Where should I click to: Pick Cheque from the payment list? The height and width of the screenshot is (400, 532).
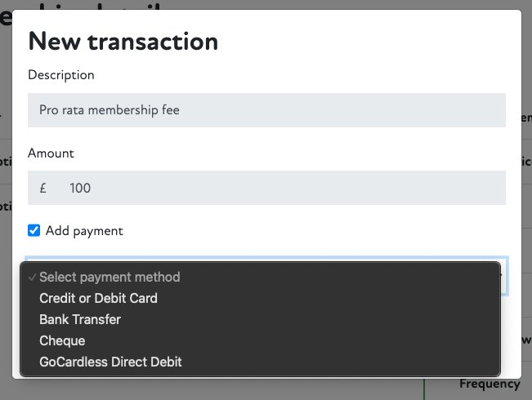62,340
